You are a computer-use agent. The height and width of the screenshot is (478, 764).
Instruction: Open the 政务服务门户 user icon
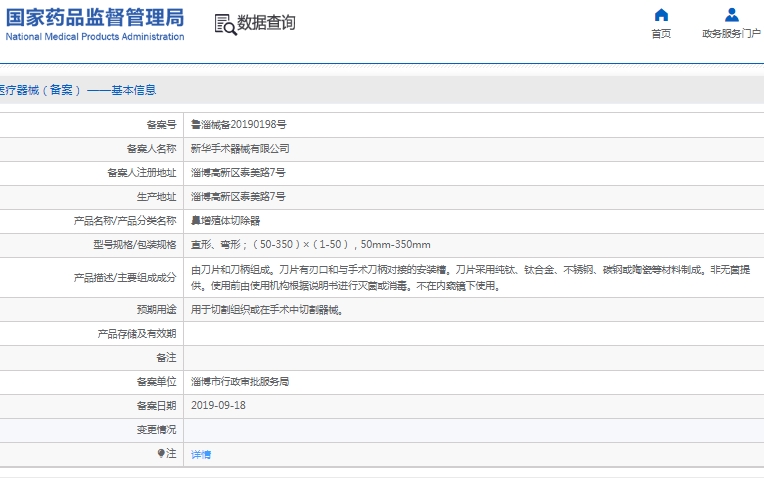731,15
